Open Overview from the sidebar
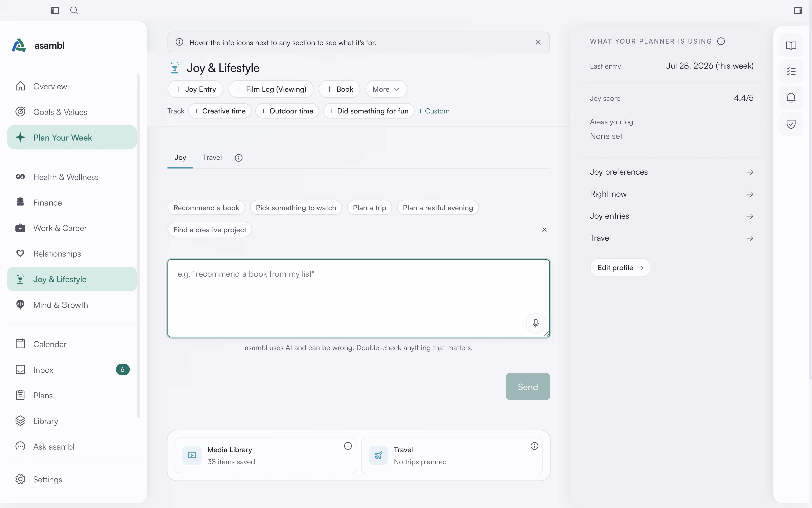812x508 pixels. pos(72,86)
